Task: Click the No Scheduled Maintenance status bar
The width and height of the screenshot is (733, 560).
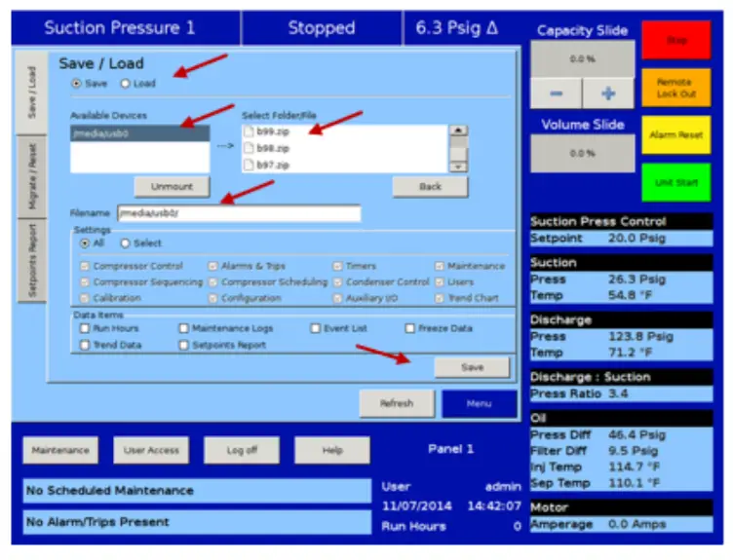Action: (197, 491)
